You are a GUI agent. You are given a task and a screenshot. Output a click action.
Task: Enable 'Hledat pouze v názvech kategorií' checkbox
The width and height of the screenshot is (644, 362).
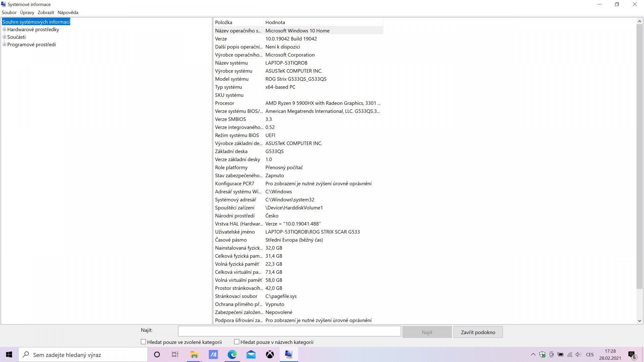(236, 342)
